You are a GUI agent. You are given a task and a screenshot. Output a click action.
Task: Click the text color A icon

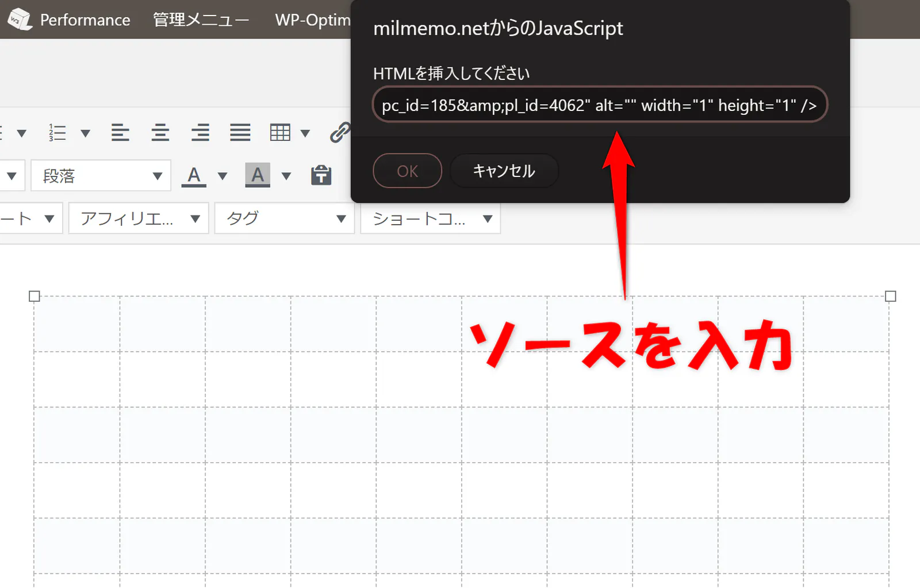click(194, 175)
